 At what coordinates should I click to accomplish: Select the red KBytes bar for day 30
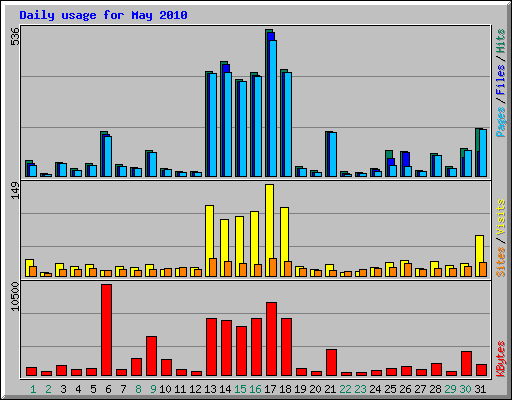(466, 363)
